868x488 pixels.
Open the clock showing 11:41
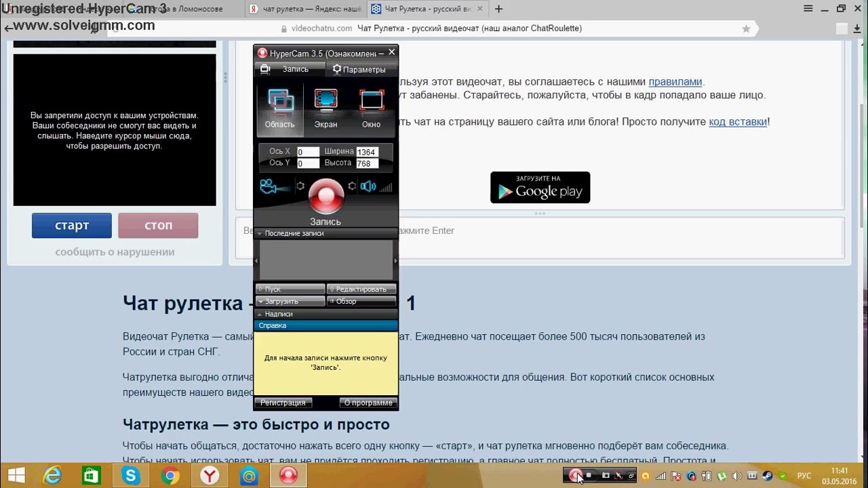tap(840, 476)
